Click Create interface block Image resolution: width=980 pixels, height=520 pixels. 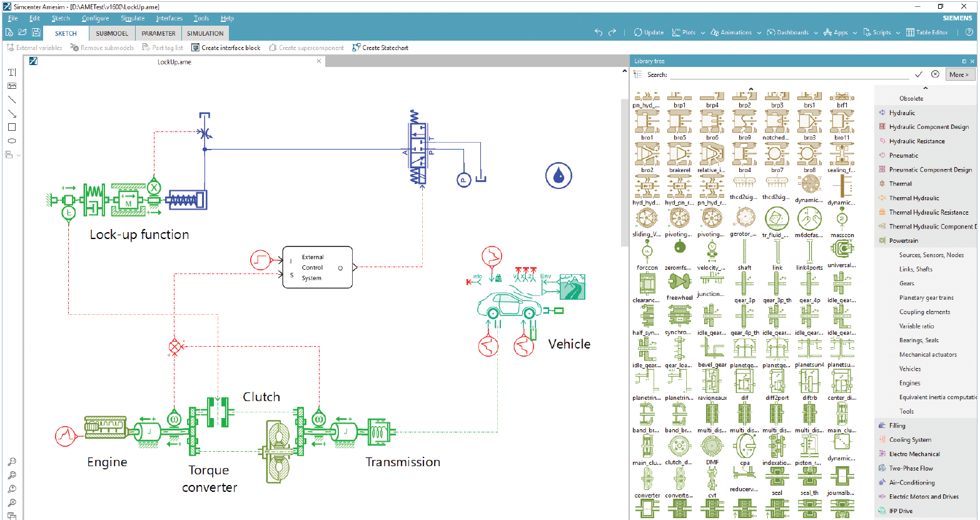coord(226,48)
